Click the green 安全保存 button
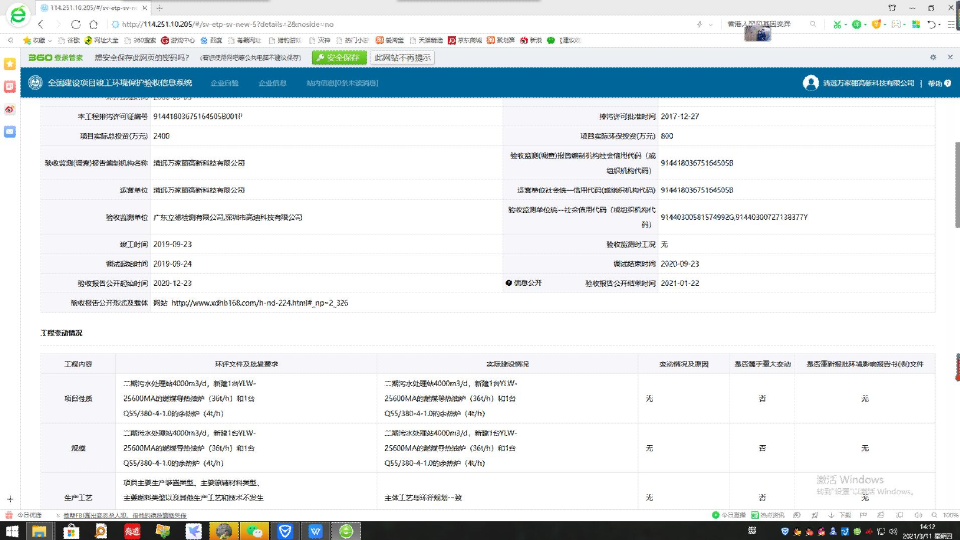 tap(340, 58)
